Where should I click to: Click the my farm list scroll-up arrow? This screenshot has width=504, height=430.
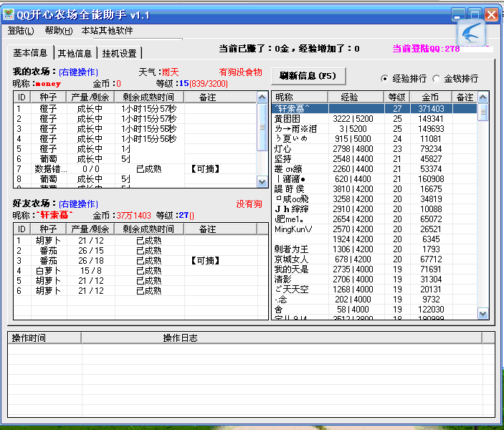point(262,97)
